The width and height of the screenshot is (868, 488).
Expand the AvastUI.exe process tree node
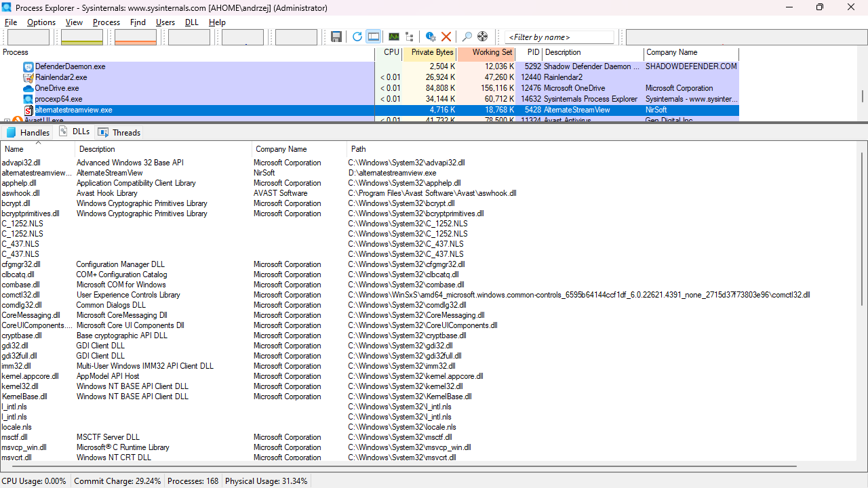pyautogui.click(x=7, y=121)
